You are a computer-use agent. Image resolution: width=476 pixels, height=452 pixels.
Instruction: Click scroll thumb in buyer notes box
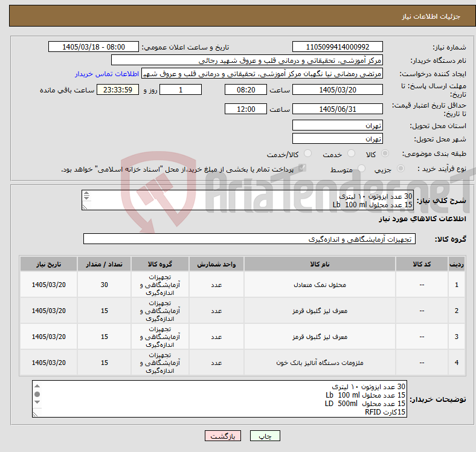pyautogui.click(x=37, y=394)
